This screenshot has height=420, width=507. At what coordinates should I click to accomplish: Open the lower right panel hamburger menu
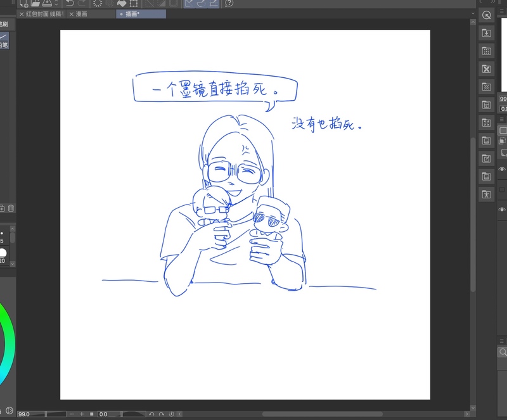pos(502,341)
